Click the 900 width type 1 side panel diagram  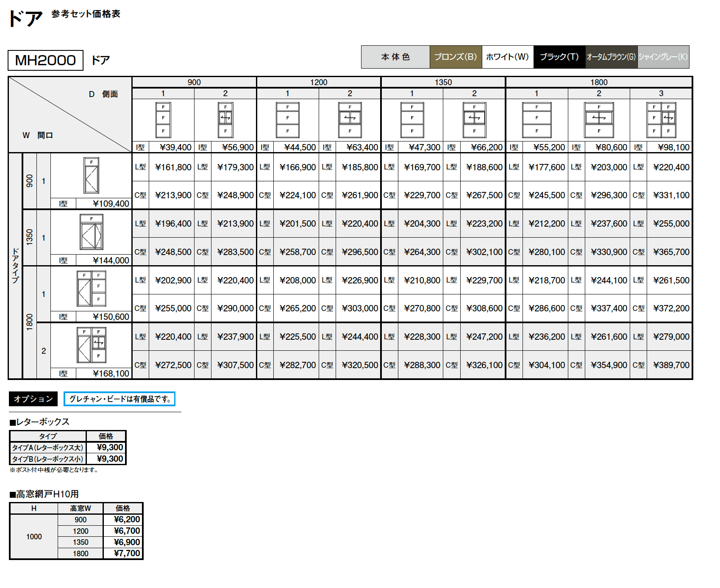[x=163, y=120]
